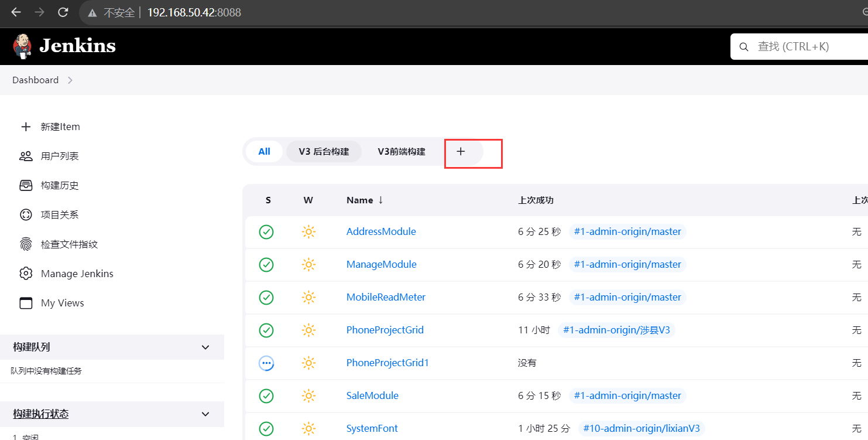Click SaleModule sunny weather icon

308,396
